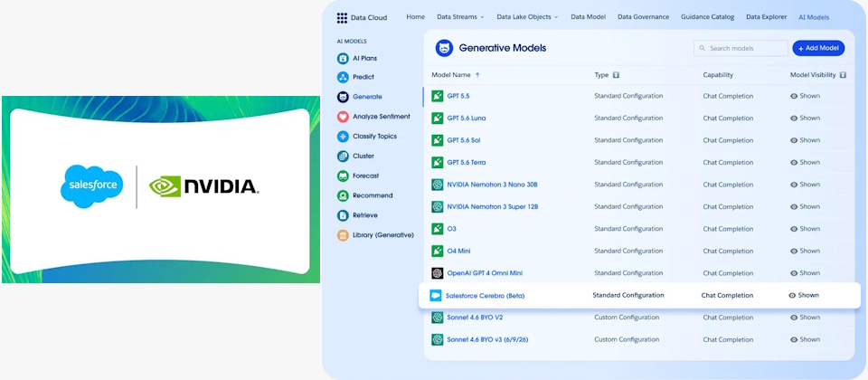Open the Guidance Catalog tab

(707, 17)
